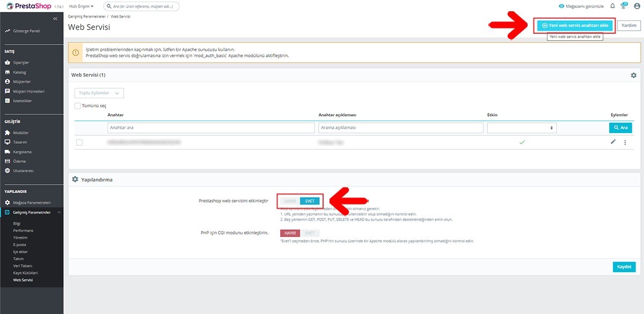The image size is (644, 314).
Task: Open Yönetim submenu item
Action: [20, 237]
